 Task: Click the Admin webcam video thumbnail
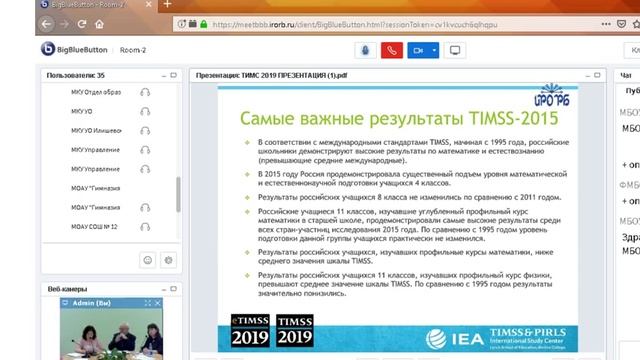point(111,333)
